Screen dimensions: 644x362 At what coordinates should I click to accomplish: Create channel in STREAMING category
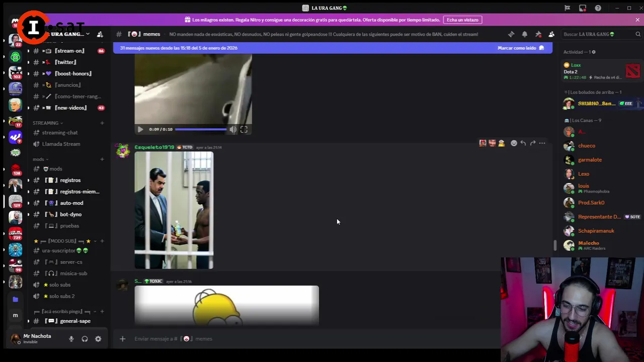(102, 123)
